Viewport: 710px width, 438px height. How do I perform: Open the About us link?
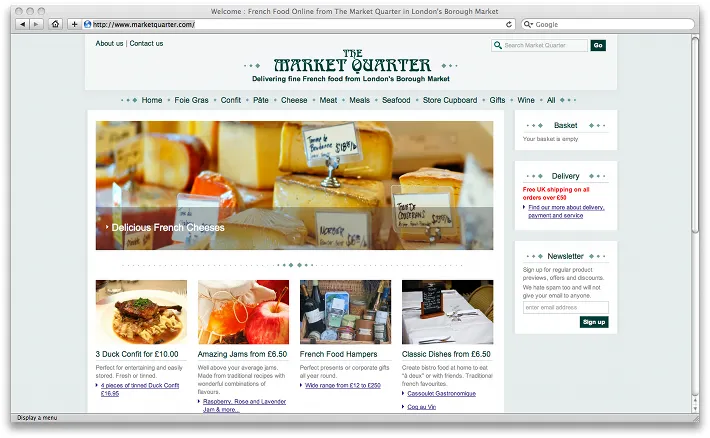(109, 43)
